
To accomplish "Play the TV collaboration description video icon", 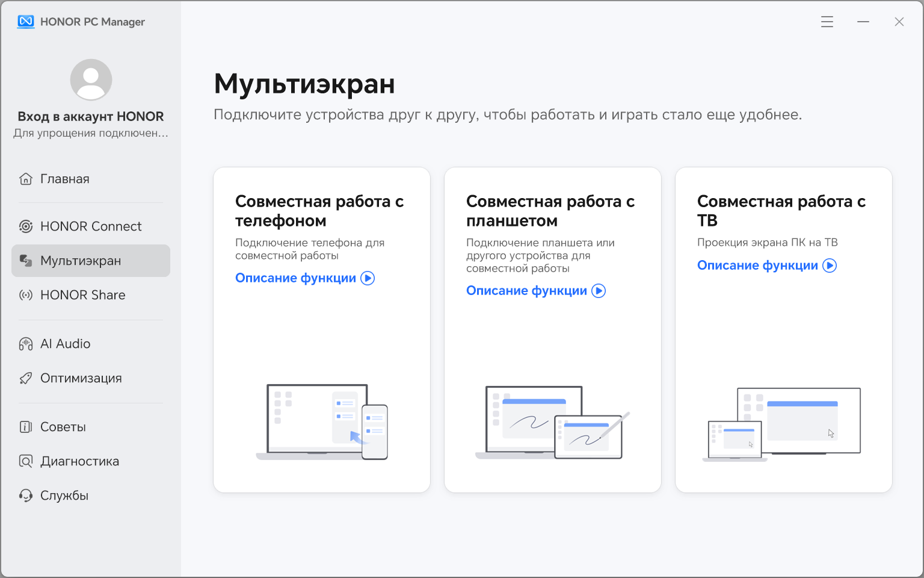I will [x=830, y=266].
